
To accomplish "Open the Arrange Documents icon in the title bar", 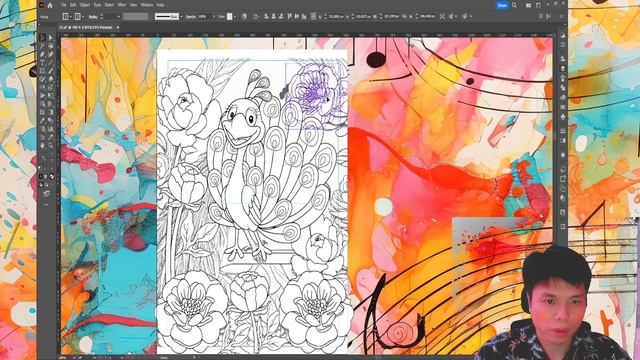I will coord(529,5).
